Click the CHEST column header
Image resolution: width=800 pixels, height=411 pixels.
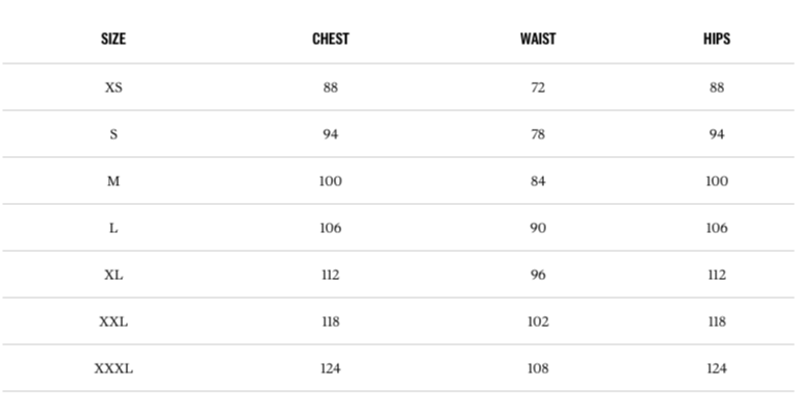(330, 40)
